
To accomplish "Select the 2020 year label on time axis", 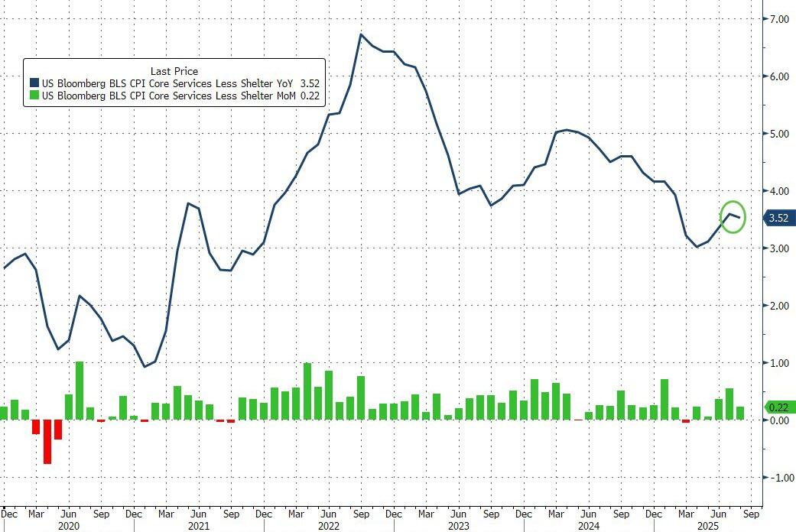I will pos(69,527).
